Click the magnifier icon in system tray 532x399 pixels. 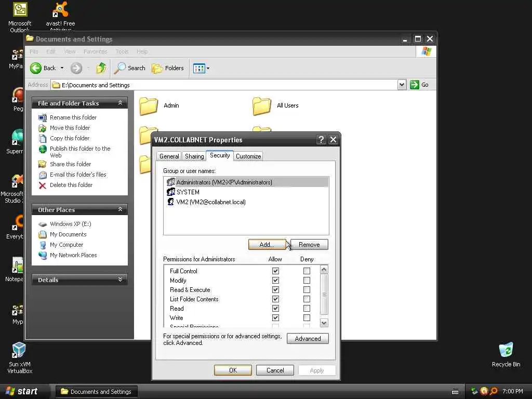click(494, 391)
